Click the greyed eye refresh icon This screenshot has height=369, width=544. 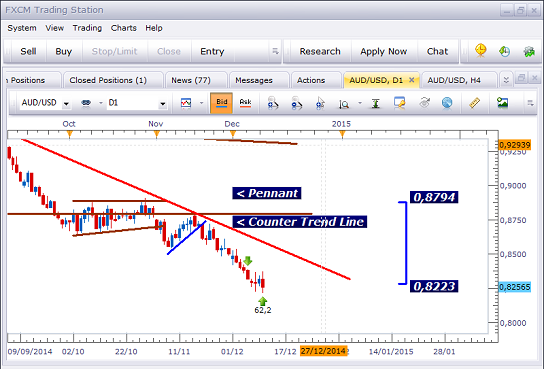pos(424,103)
